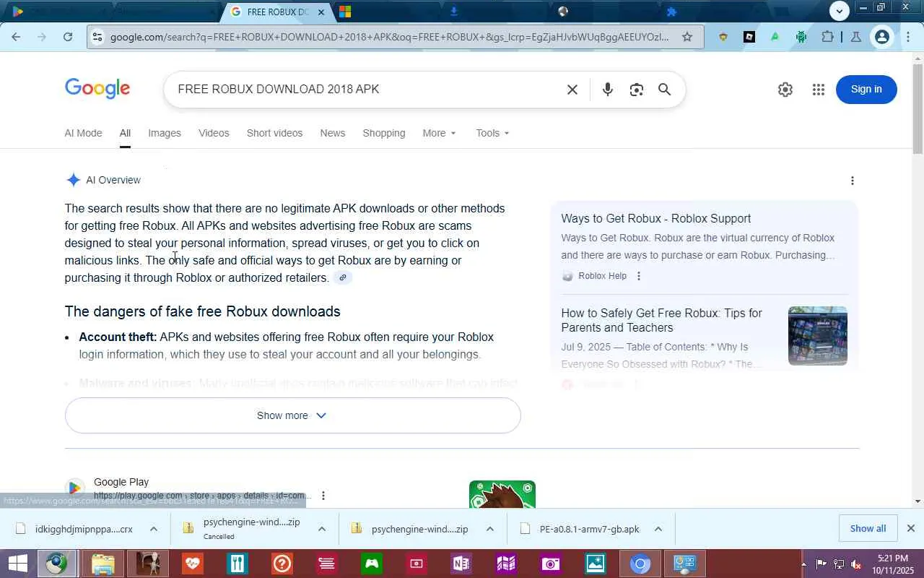The image size is (924, 578).
Task: Expand the More search categories dropdown
Action: [x=440, y=133]
